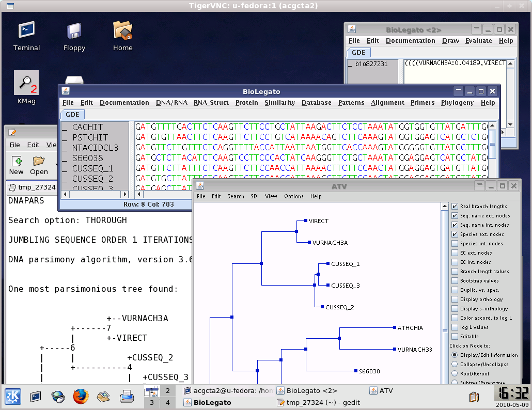The image size is (532, 410).
Task: Open the Phylogeny menu in BioLegato
Action: (457, 103)
